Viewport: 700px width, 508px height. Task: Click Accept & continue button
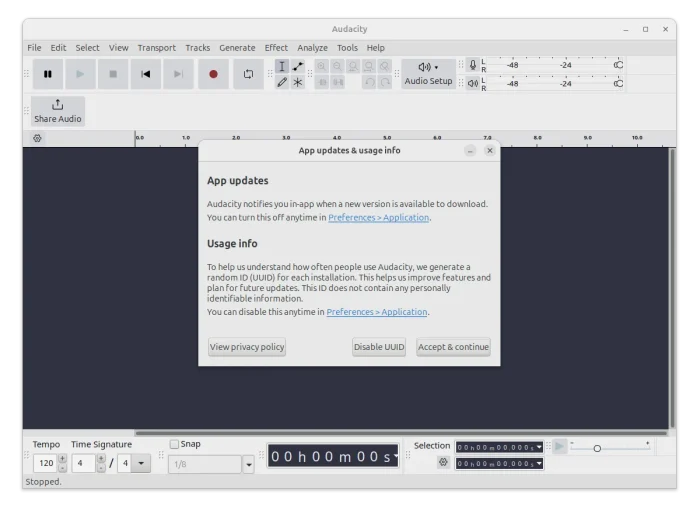454,347
